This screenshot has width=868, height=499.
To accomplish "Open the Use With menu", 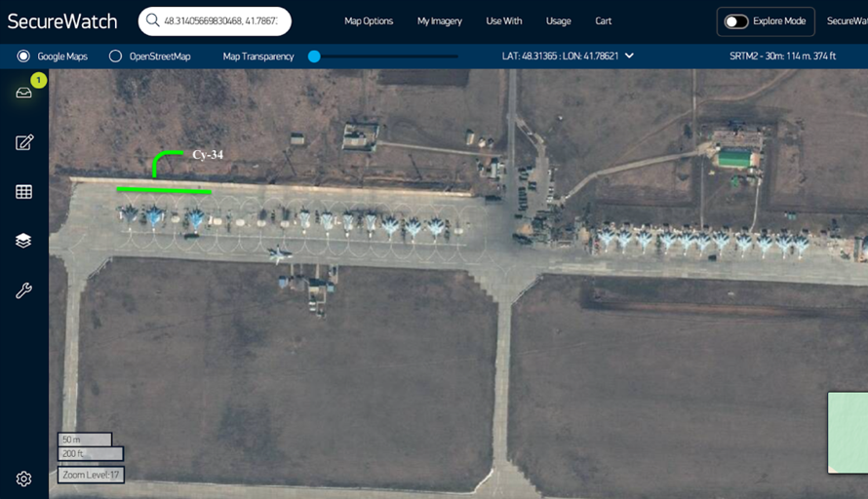I will pyautogui.click(x=504, y=21).
